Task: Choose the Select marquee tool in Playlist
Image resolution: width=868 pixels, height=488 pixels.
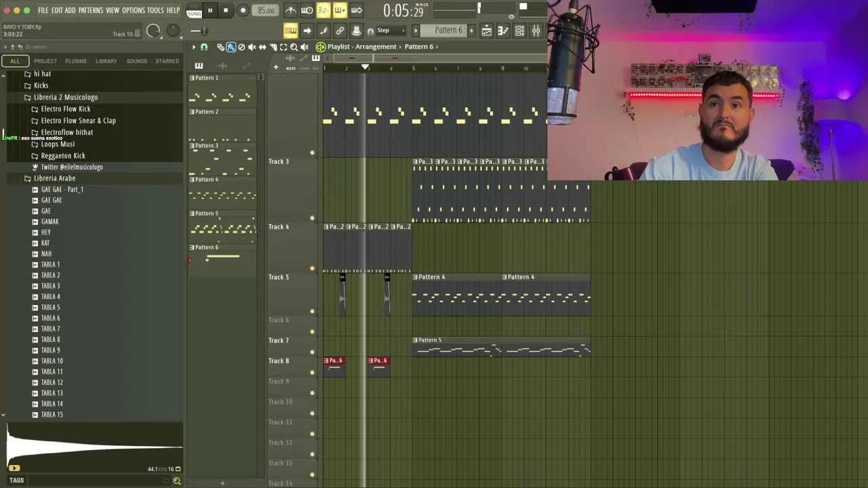Action: [x=283, y=47]
